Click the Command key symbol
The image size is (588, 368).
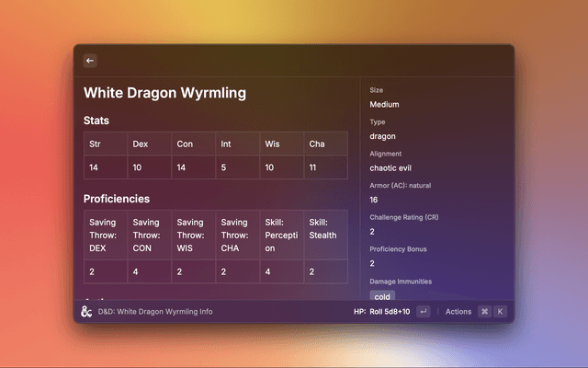(x=484, y=312)
